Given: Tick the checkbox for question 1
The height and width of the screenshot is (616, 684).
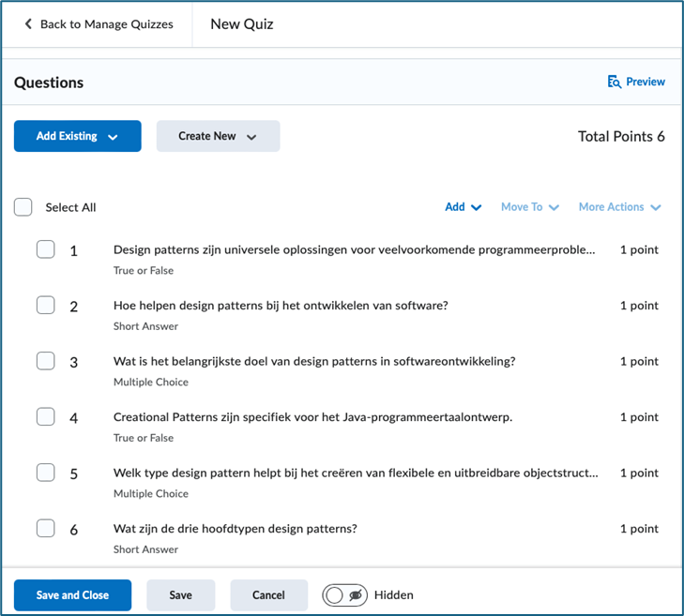Looking at the screenshot, I should click(46, 249).
